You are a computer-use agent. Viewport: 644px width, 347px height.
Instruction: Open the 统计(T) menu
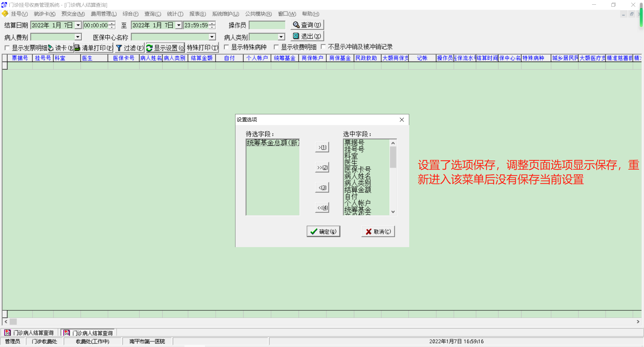175,14
